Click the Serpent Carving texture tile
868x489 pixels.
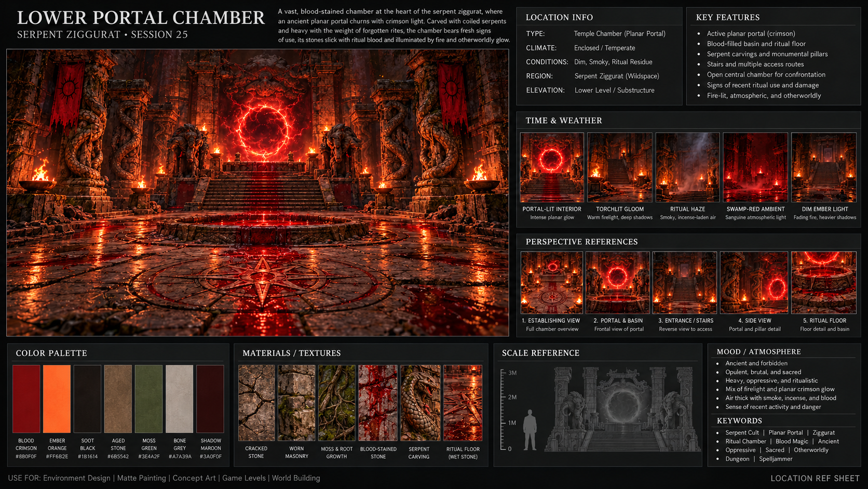tap(420, 403)
